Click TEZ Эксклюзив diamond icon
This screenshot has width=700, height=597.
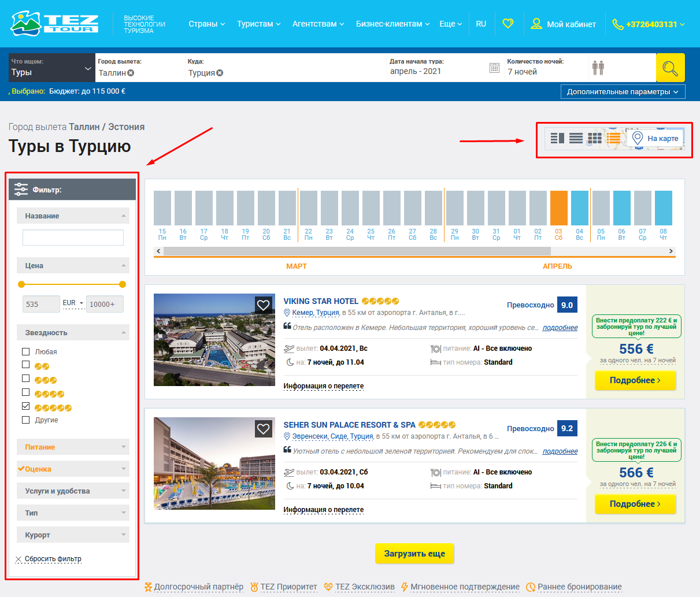click(328, 587)
